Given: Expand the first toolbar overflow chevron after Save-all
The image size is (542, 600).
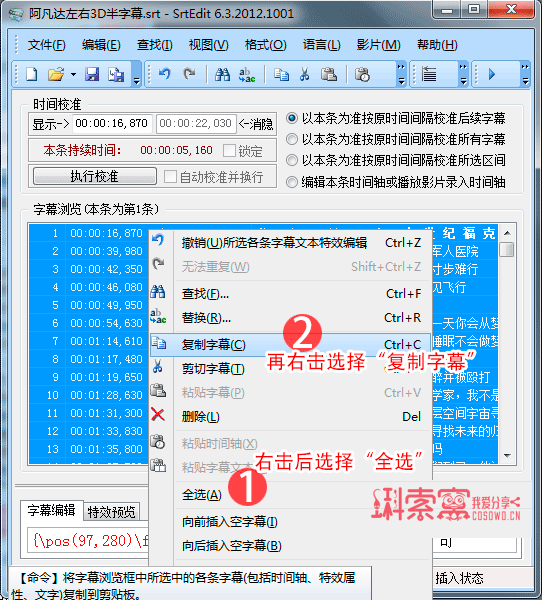Looking at the screenshot, I should (136, 75).
